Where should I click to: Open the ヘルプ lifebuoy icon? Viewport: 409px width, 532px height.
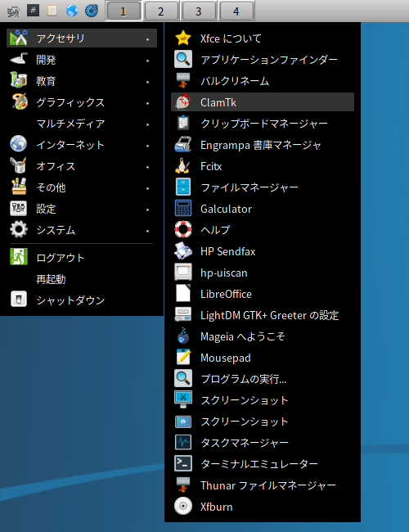click(x=183, y=229)
